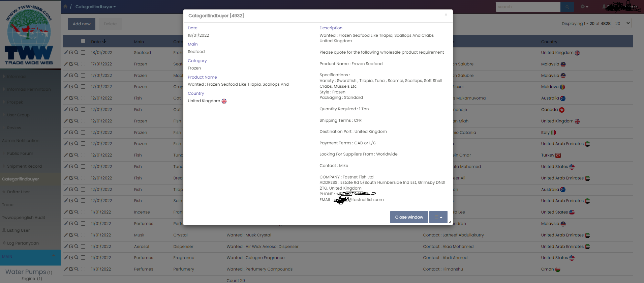Image resolution: width=644 pixels, height=283 pixels.
Task: Click the Add new button
Action: click(82, 24)
